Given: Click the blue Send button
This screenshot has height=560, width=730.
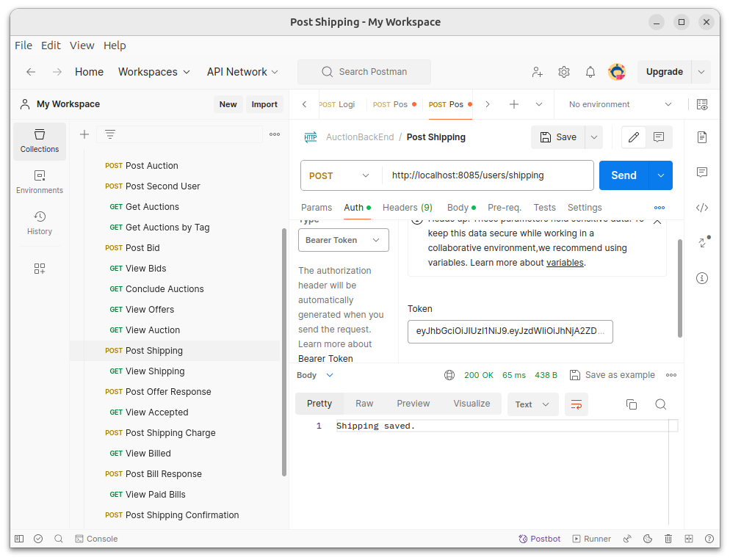Looking at the screenshot, I should click(x=624, y=175).
